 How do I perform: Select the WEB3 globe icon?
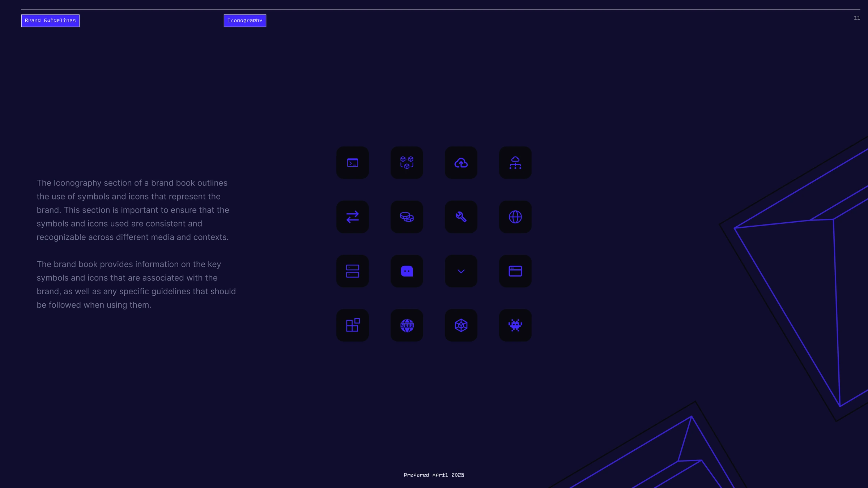coord(407,325)
